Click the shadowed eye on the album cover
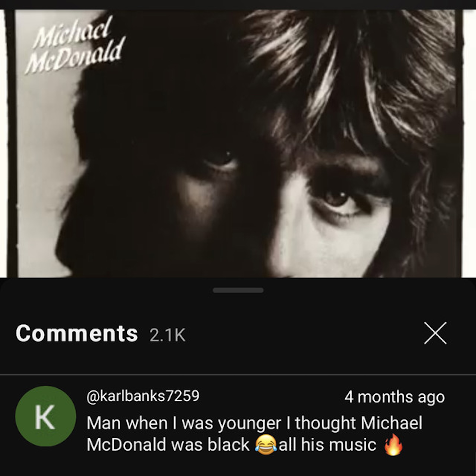Viewport: 476px width, 476px height. 221,159
